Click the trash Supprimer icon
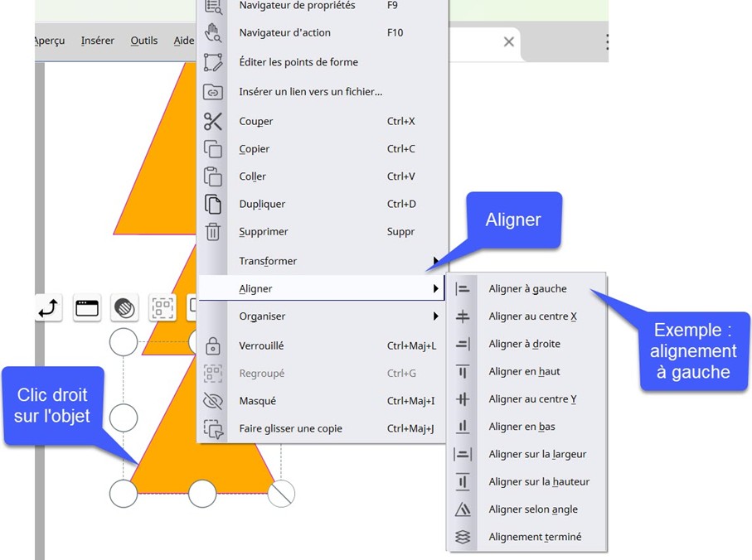 [x=213, y=232]
